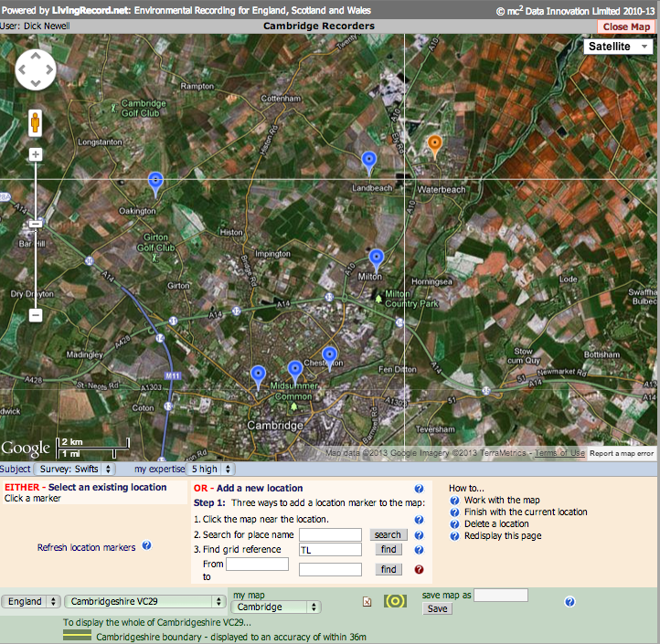Click 'Delete a location' text
The image size is (660, 644).
(496, 523)
